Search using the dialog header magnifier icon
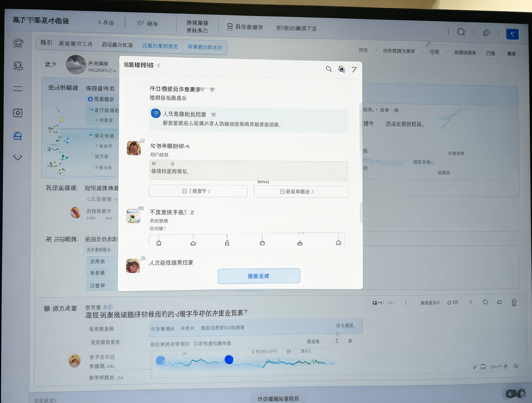This screenshot has width=532, height=403. coord(329,69)
